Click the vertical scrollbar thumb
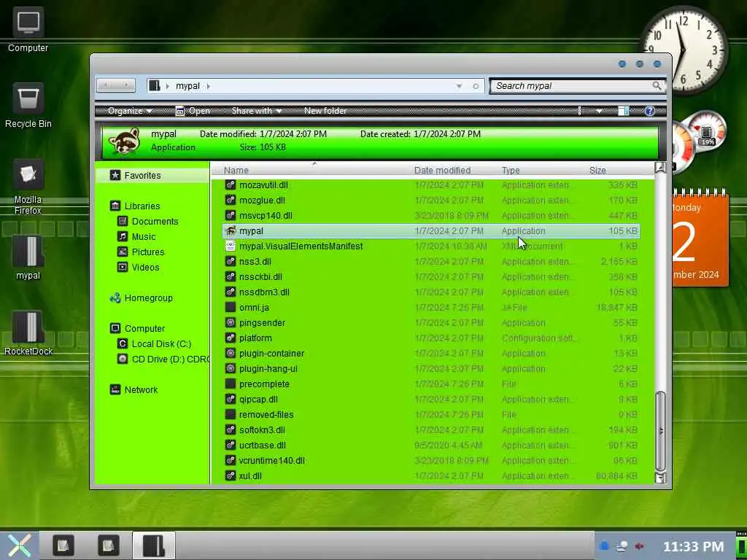The height and width of the screenshot is (560, 747). (659, 431)
